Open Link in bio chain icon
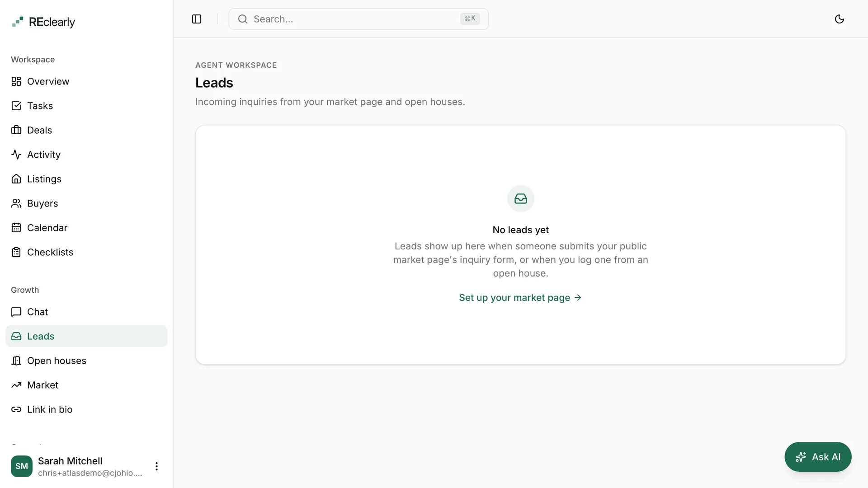Screen dimensions: 868x488 click(x=16, y=409)
